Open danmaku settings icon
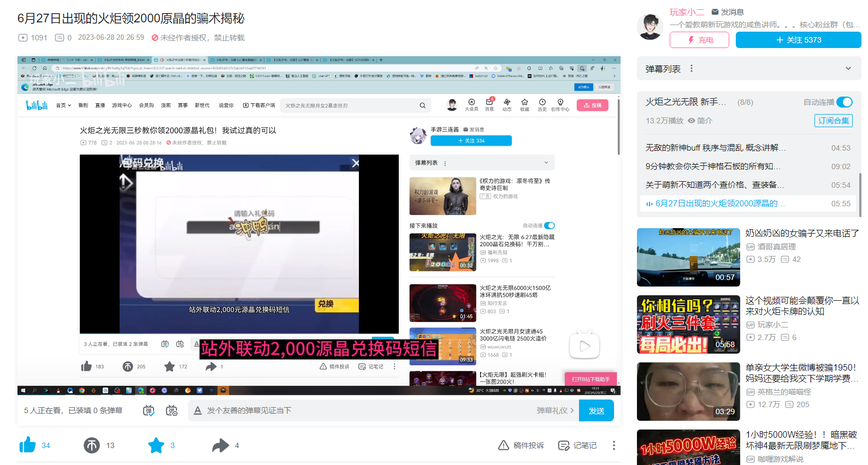868x465 pixels. (x=172, y=410)
